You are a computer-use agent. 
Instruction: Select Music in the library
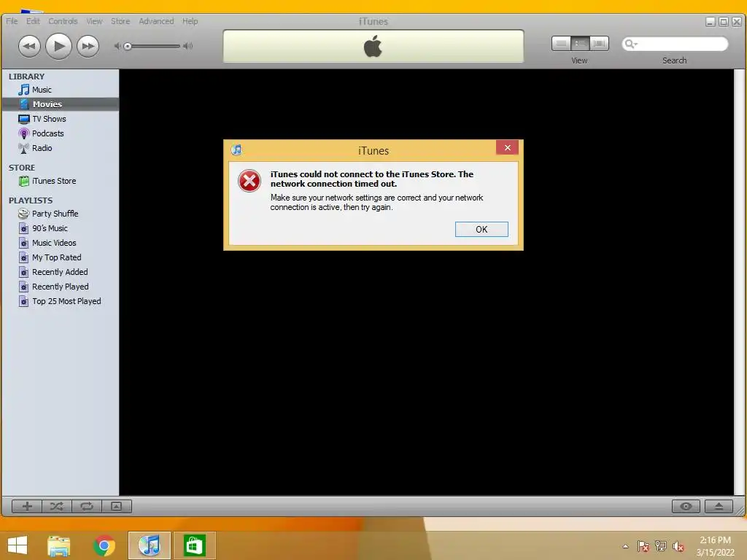61,90
